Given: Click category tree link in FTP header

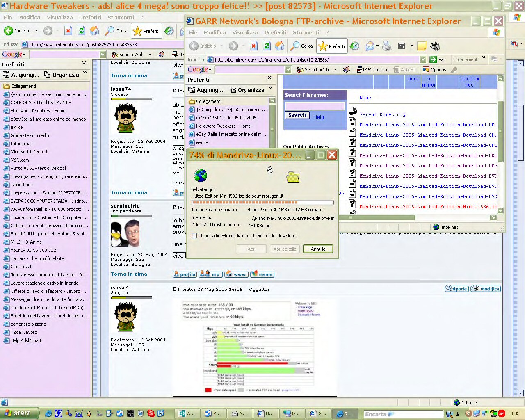Looking at the screenshot, I should tap(470, 82).
